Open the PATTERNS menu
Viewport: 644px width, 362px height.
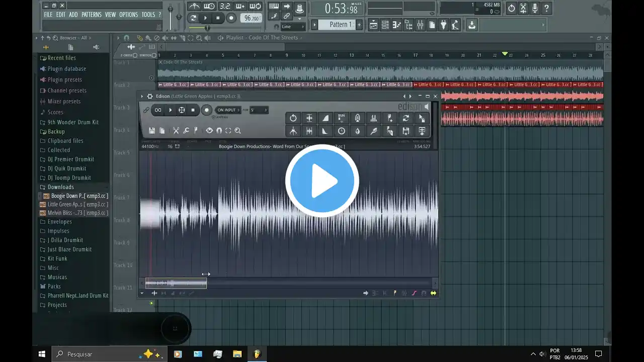91,15
